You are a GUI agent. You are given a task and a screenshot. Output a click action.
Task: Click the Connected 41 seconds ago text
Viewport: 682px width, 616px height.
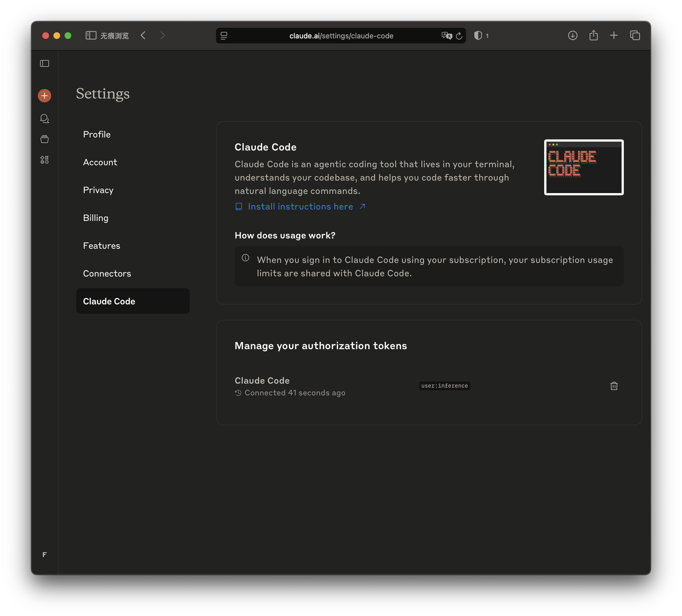[295, 393]
